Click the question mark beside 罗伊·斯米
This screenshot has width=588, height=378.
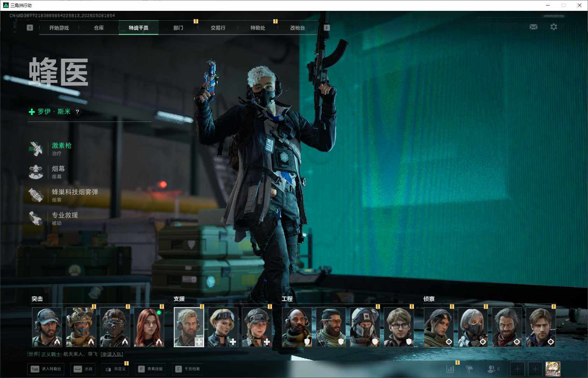77,112
